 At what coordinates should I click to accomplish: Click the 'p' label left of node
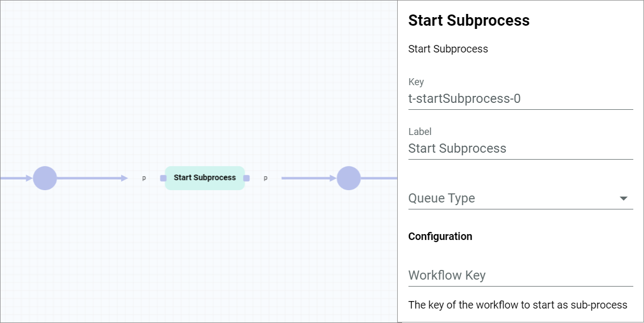(144, 178)
